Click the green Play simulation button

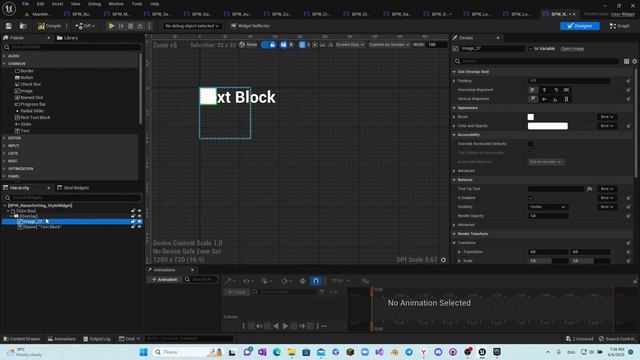tap(111, 26)
